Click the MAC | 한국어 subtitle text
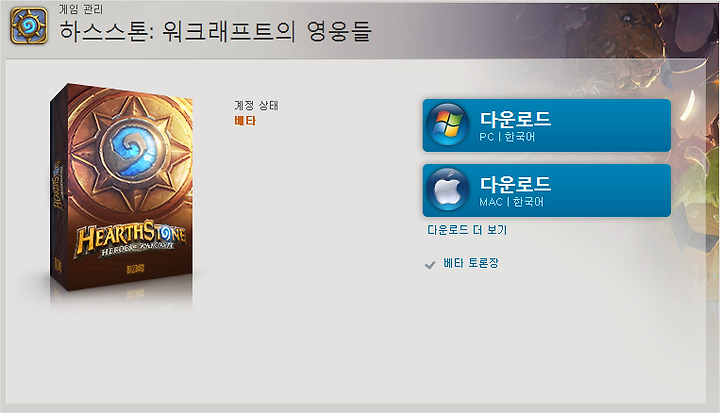The image size is (720, 413). point(511,202)
